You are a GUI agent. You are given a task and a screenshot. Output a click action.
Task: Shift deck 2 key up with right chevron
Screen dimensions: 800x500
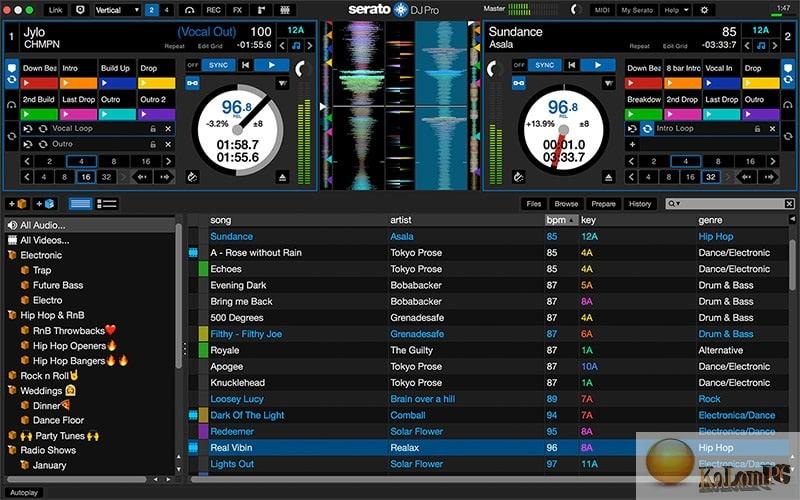pyautogui.click(x=774, y=45)
